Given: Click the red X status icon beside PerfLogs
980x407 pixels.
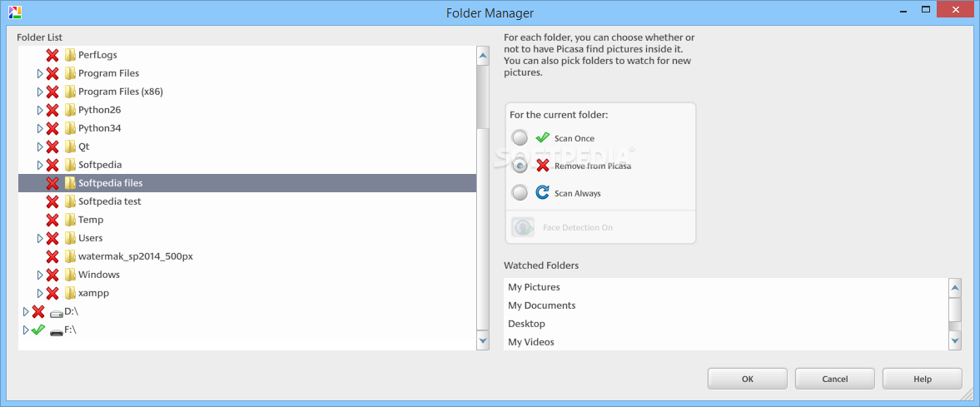Looking at the screenshot, I should (52, 55).
